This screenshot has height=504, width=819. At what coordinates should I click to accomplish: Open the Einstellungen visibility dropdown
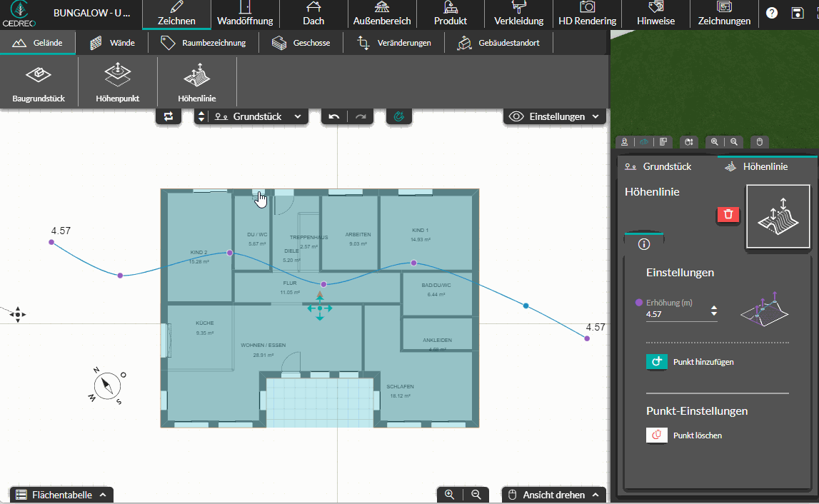554,116
